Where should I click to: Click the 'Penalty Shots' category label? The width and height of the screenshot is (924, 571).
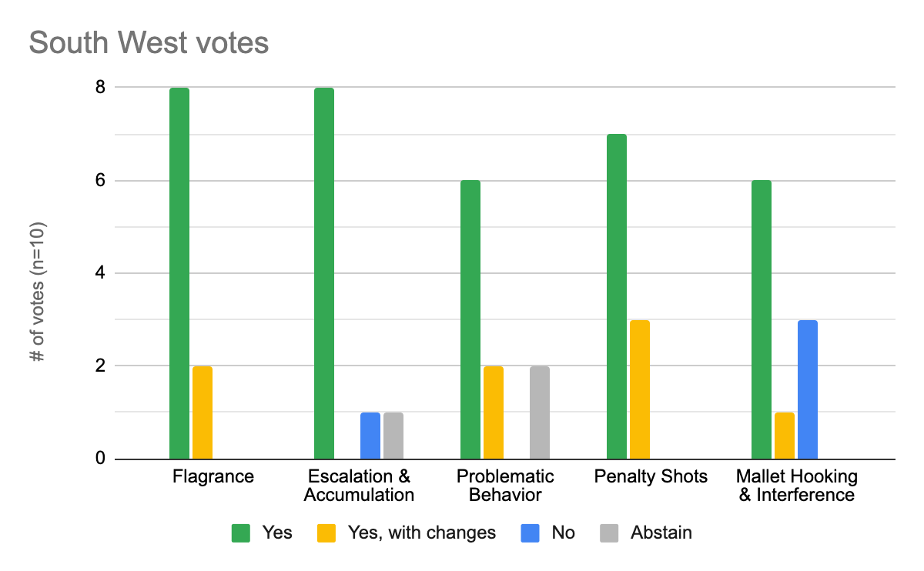pyautogui.click(x=651, y=476)
